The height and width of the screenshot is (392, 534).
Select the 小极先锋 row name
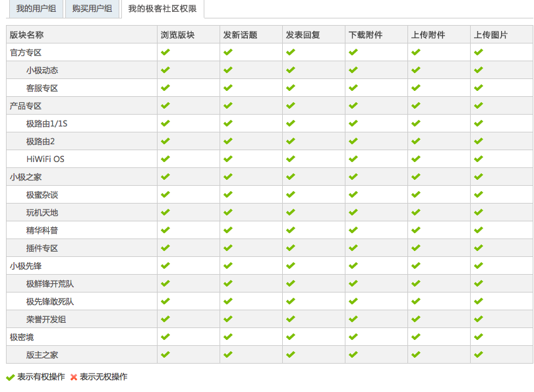click(26, 266)
